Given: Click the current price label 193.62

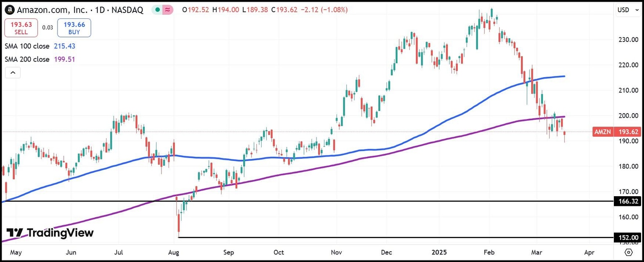Looking at the screenshot, I should [628, 132].
